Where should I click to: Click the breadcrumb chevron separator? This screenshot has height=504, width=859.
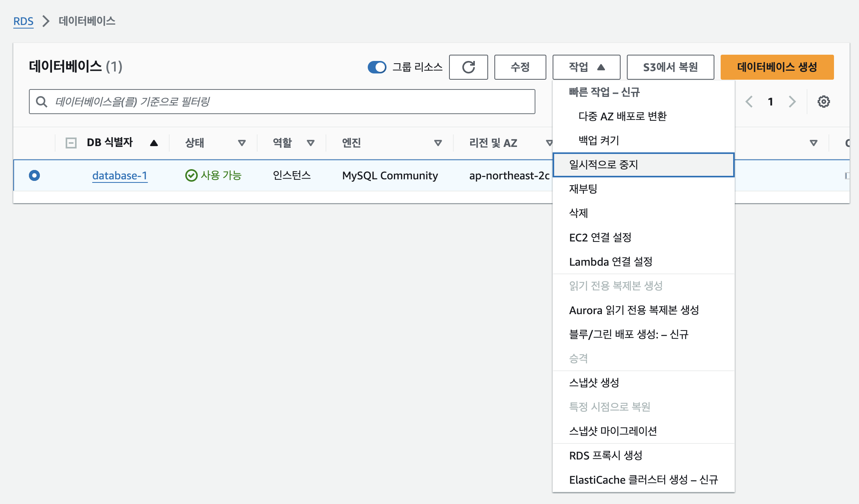pyautogui.click(x=46, y=21)
